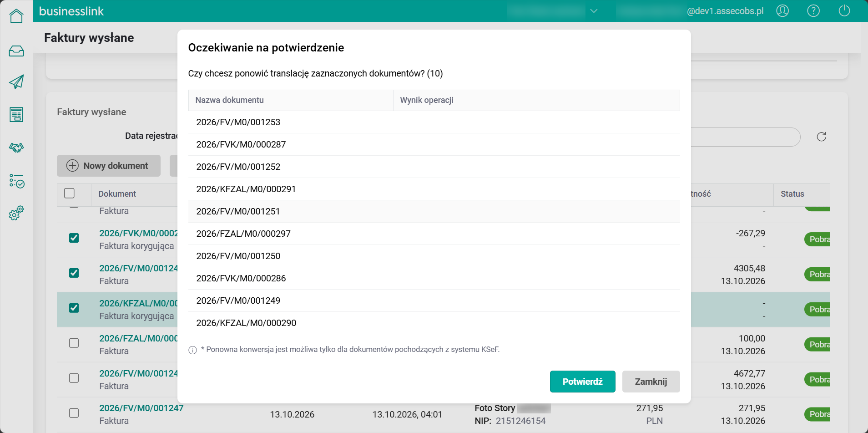Confirm with the Potwierdź button
868x433 pixels.
click(x=582, y=382)
